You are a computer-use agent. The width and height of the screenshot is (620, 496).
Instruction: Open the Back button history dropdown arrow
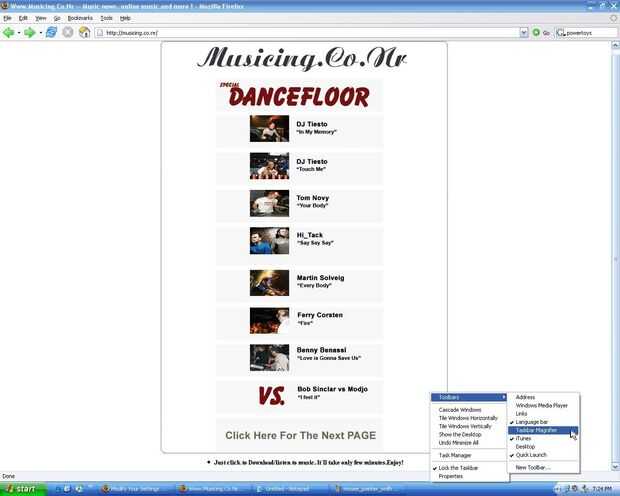[19, 33]
